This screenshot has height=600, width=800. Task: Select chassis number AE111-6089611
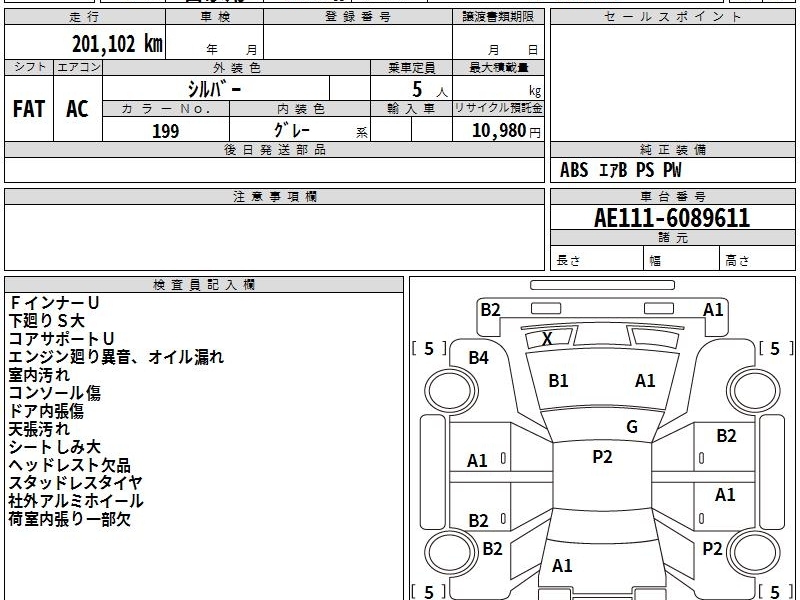tap(672, 218)
